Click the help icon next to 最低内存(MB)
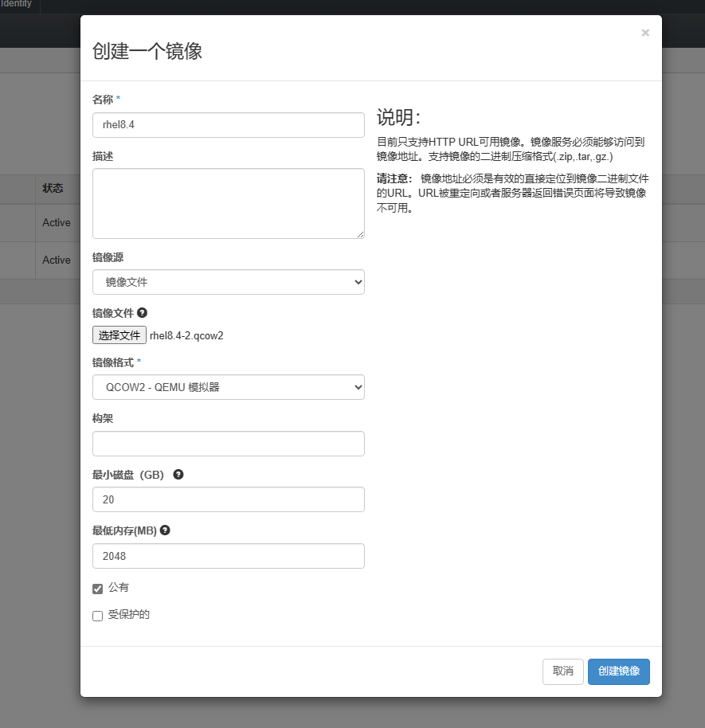 point(165,530)
